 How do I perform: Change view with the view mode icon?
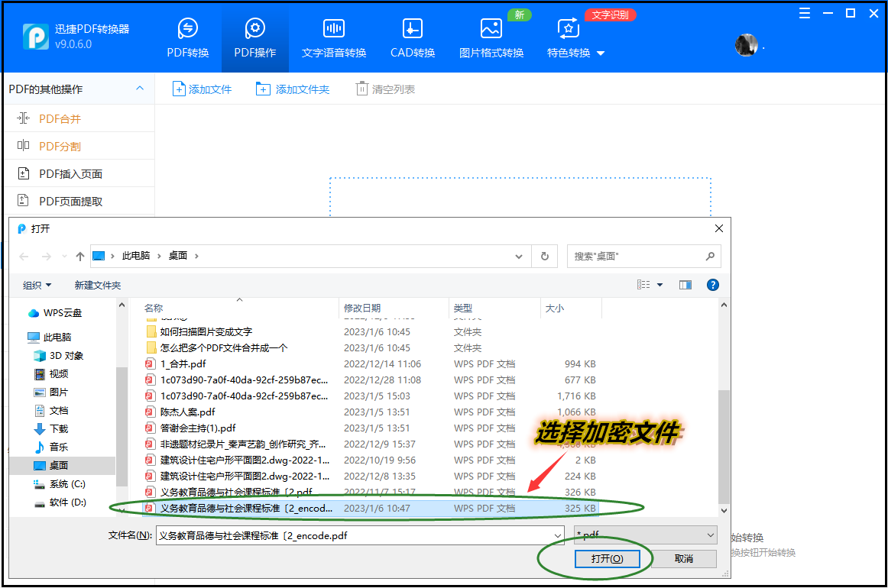point(643,285)
